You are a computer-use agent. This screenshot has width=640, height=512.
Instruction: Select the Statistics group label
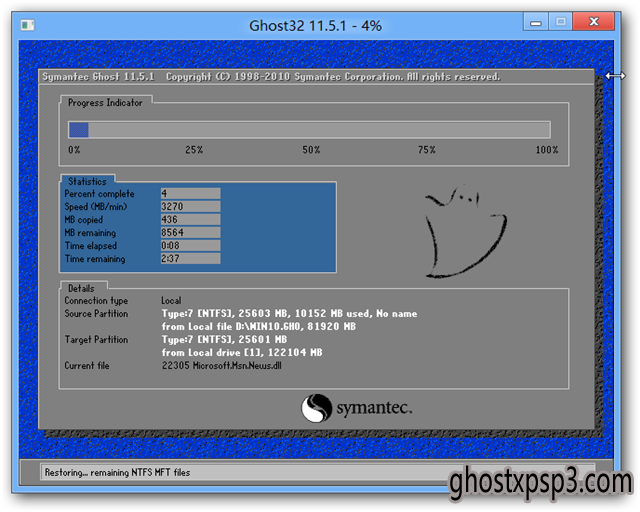[87, 181]
